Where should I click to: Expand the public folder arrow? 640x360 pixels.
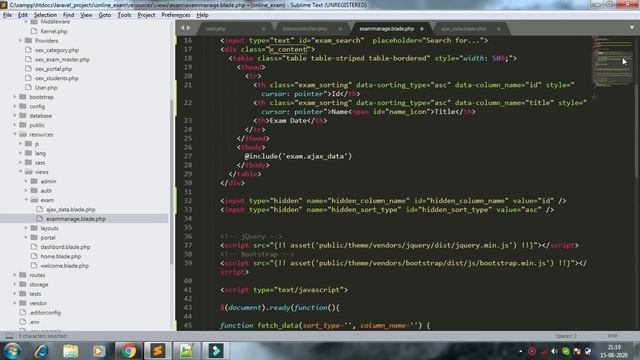pos(15,125)
